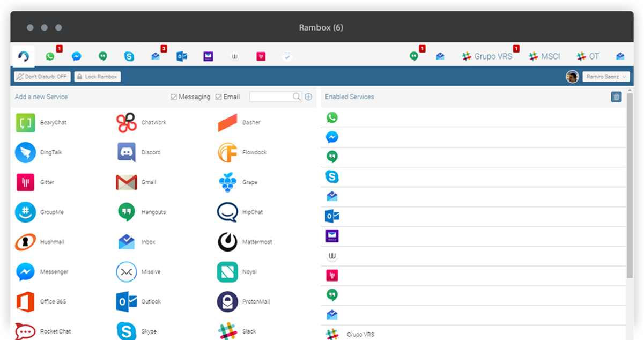Add the Office 365 service

coord(41,302)
